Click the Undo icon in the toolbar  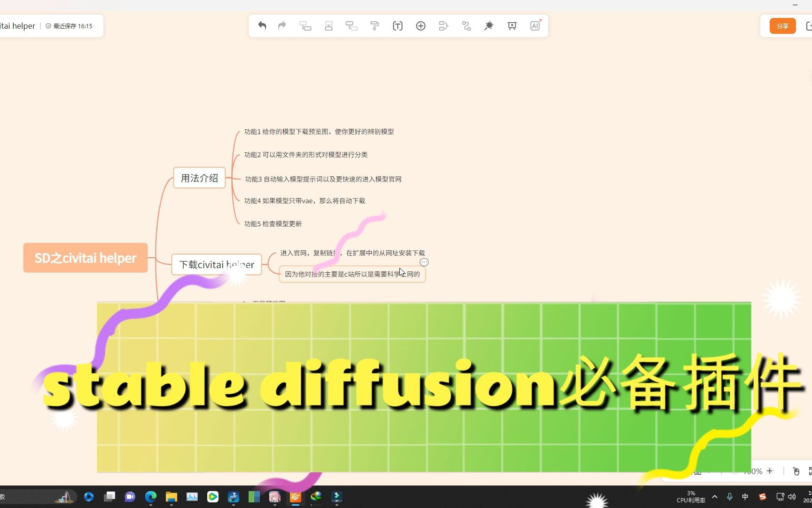(x=262, y=26)
